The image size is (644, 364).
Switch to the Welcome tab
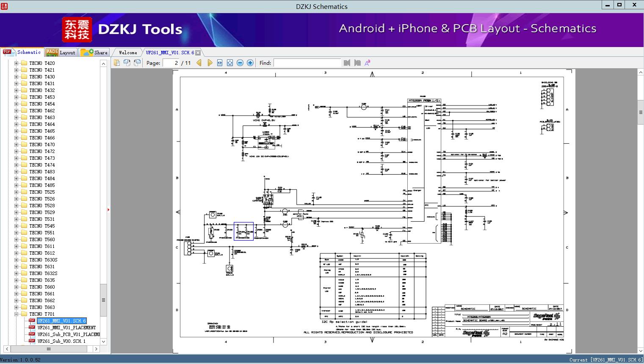point(128,53)
